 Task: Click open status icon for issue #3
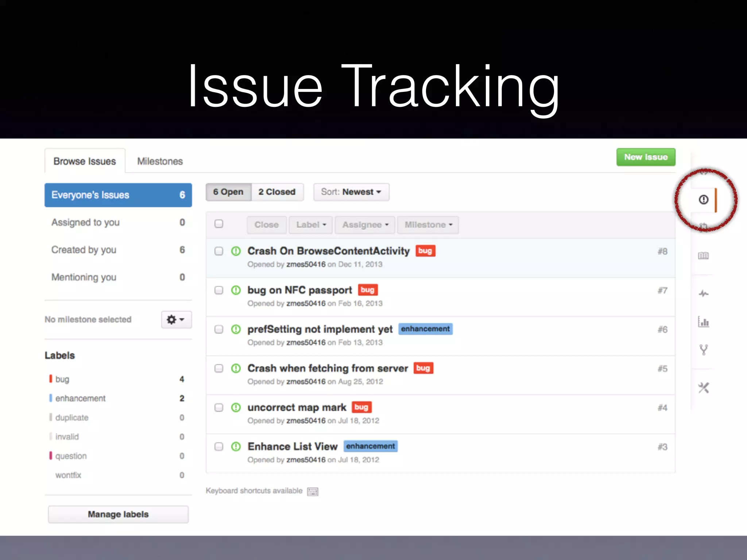click(x=236, y=446)
